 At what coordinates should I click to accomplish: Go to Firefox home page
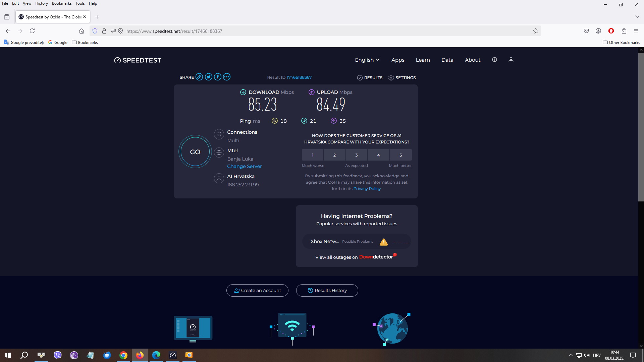[82, 31]
